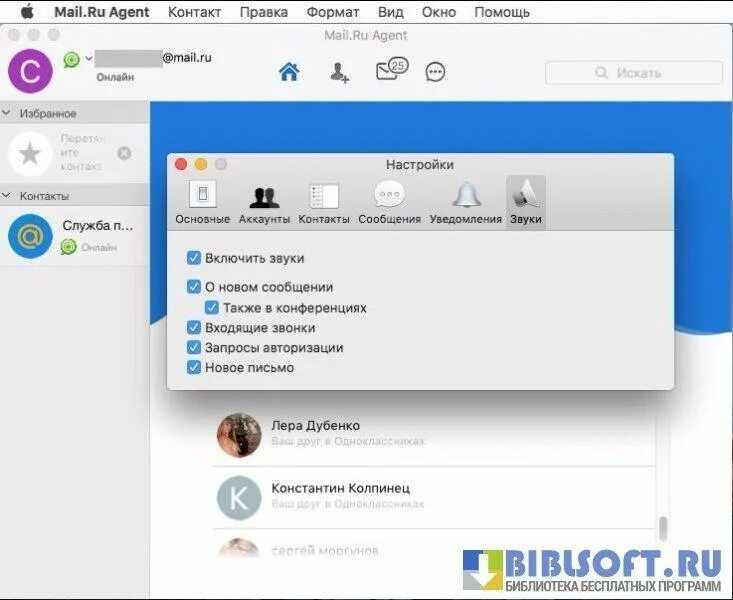
Task: Minimize the Настройки window with yellow button
Action: [x=201, y=164]
